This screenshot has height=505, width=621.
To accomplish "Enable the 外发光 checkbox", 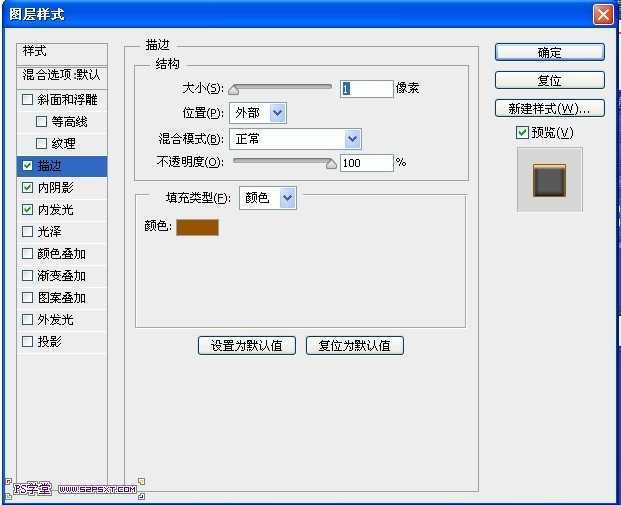I will click(x=27, y=319).
